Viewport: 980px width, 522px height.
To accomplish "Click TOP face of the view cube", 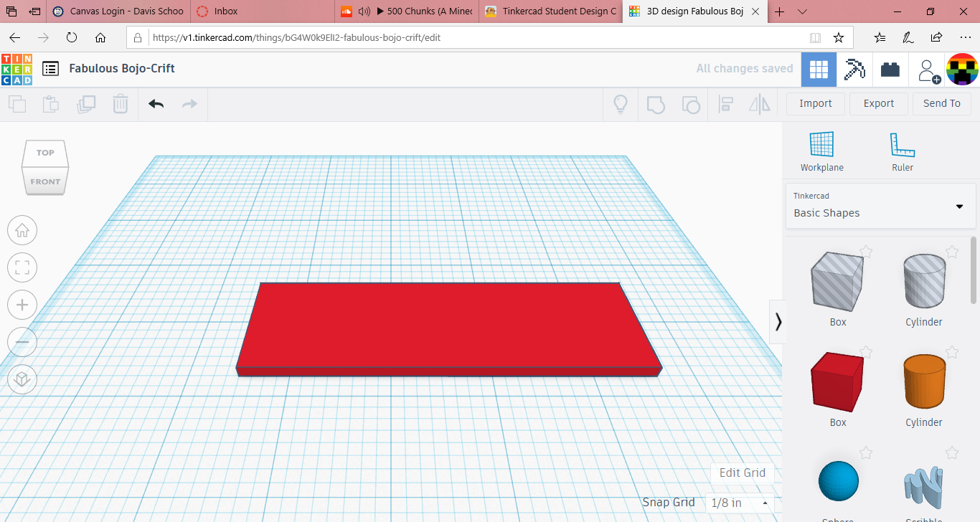I will [45, 153].
